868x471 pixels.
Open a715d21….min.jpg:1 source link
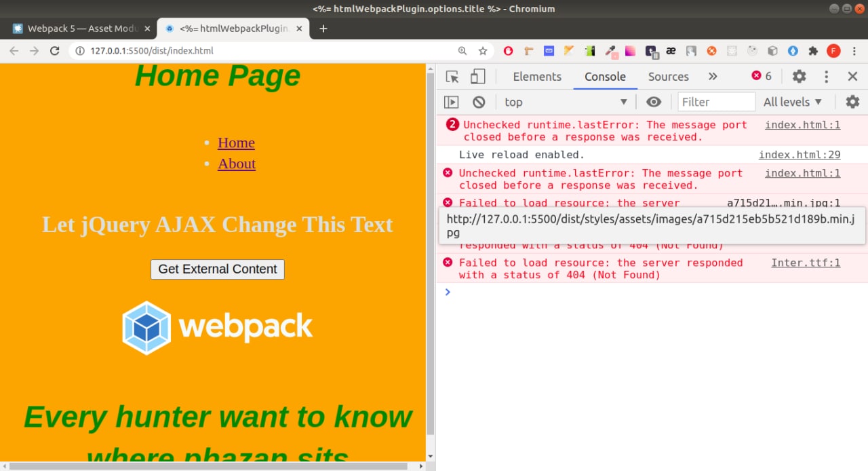(783, 203)
